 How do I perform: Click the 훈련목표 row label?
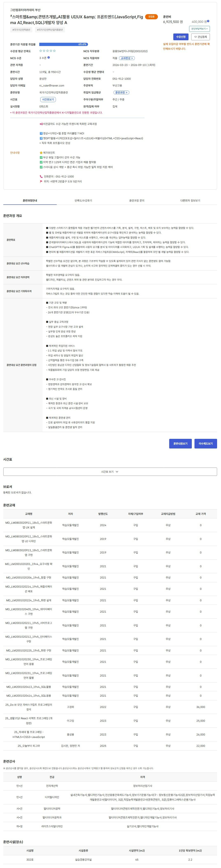coord(11,240)
